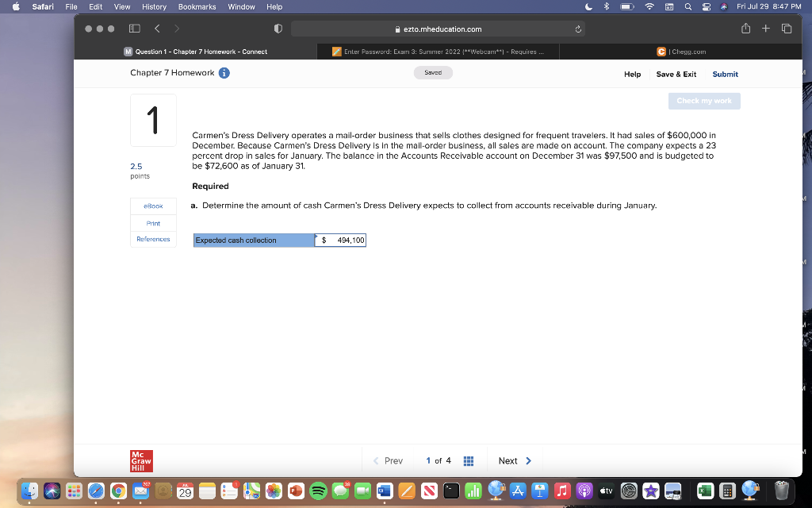Toggle Do Not Disturb moon icon
Screen dimensions: 812x508
point(589,6)
